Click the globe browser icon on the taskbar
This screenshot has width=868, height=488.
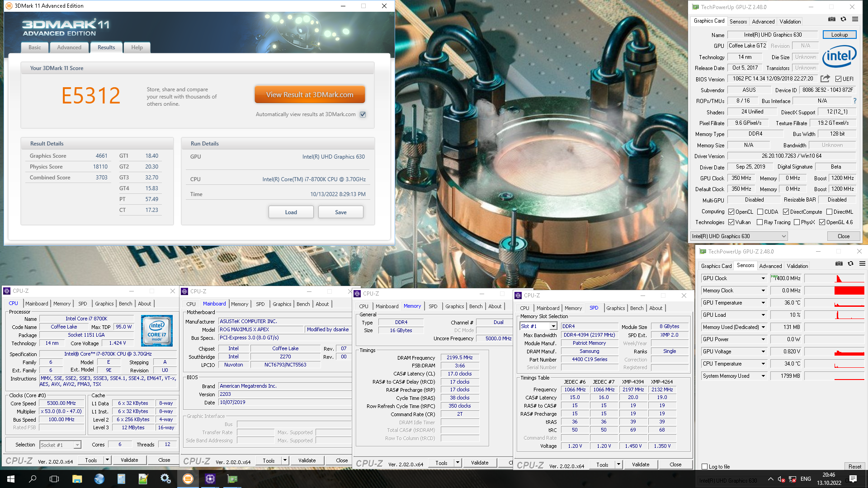click(x=99, y=479)
